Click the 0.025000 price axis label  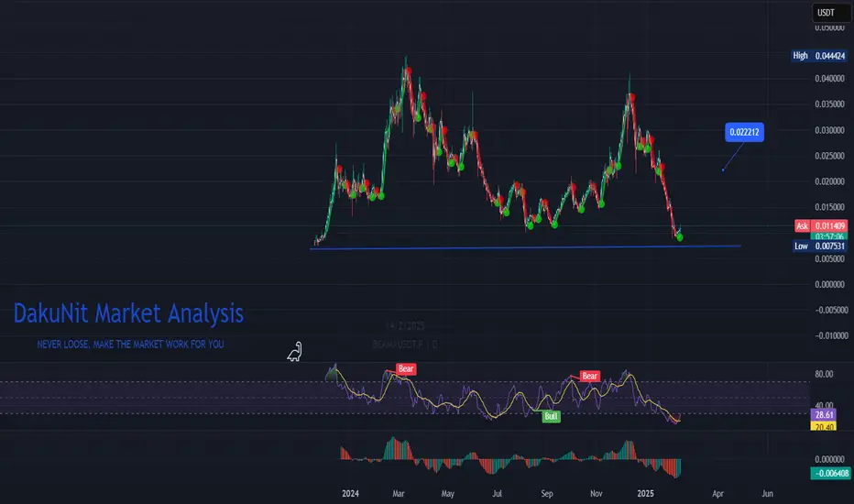(x=829, y=156)
